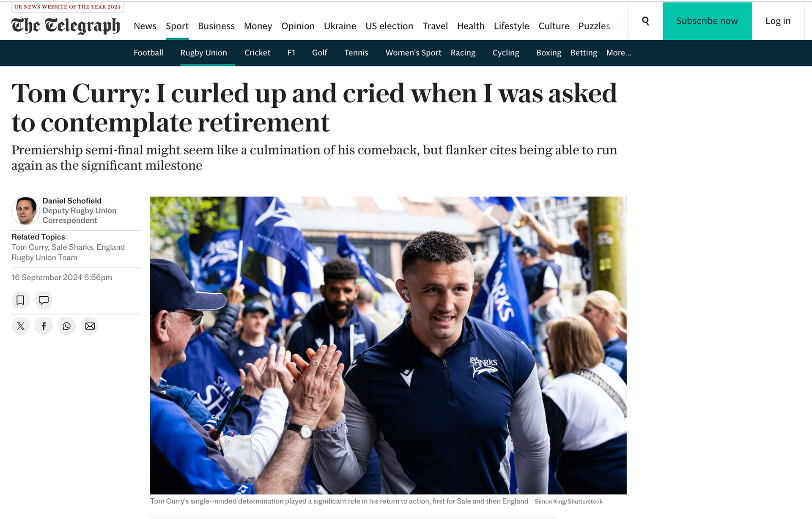Click The Telegraph logo

[66, 25]
